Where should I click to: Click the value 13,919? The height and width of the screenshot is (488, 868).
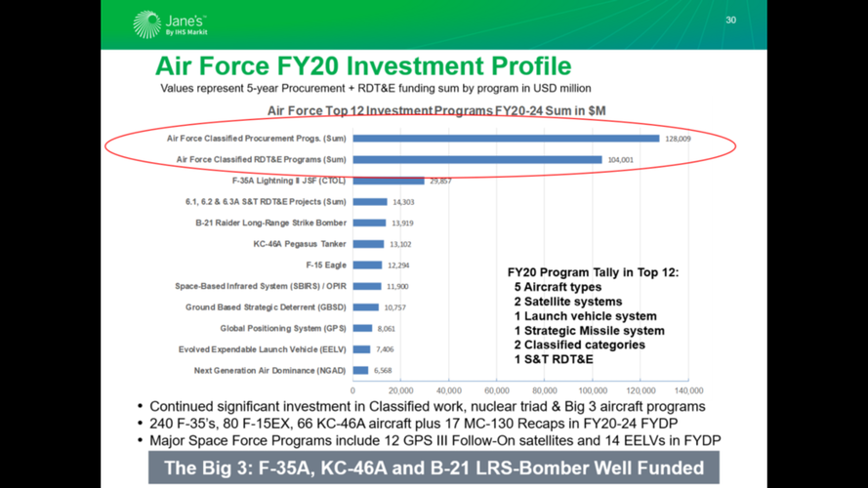tap(402, 223)
